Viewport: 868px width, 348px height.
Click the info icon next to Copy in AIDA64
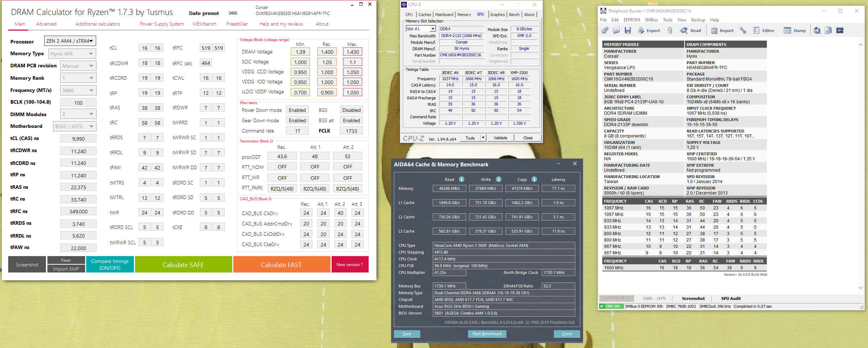(534, 179)
